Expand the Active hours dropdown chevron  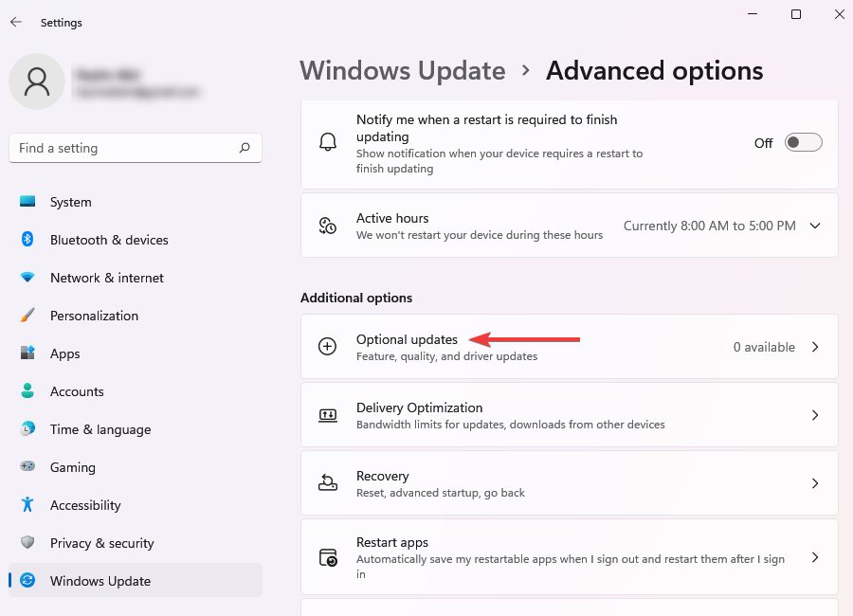pyautogui.click(x=815, y=226)
